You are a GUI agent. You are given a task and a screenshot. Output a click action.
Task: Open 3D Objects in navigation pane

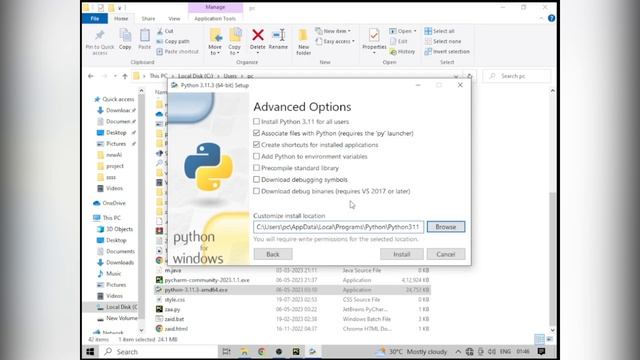pyautogui.click(x=115, y=229)
